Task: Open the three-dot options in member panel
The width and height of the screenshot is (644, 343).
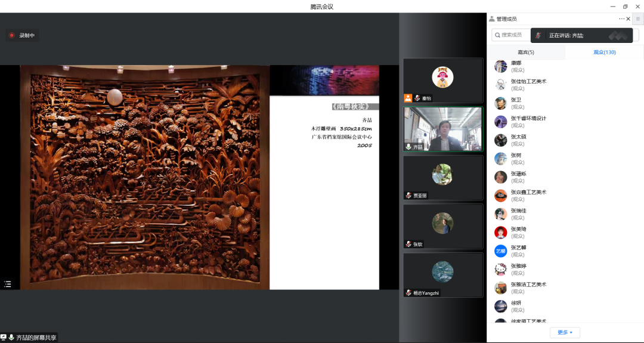Action: pyautogui.click(x=621, y=19)
